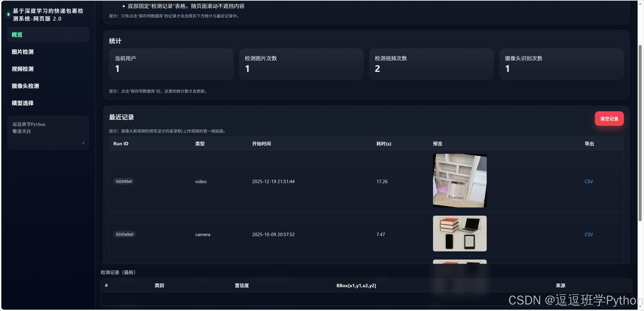Select the 检测图片次数 statistics card

[x=301, y=64]
